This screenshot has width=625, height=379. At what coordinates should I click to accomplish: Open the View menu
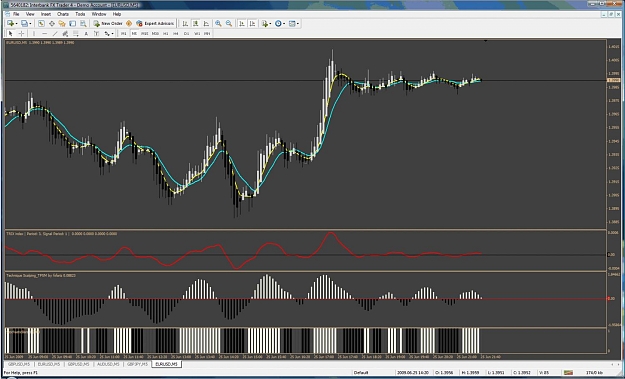coord(30,14)
